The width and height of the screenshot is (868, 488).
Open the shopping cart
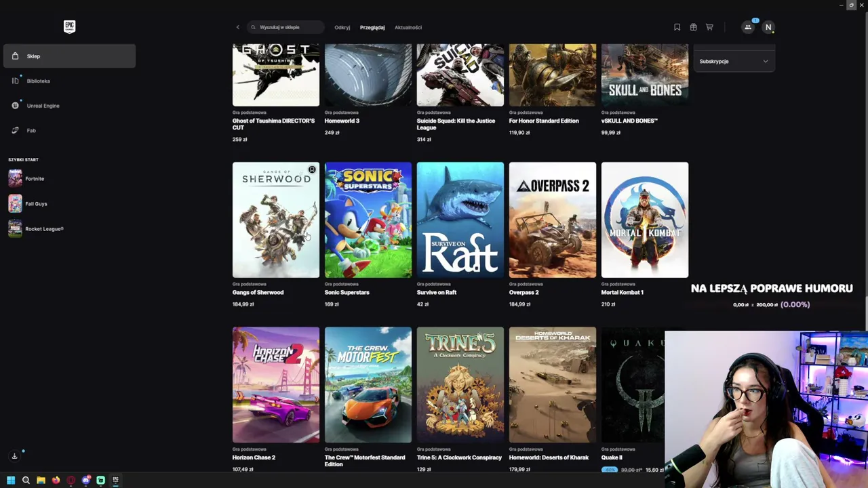point(709,27)
